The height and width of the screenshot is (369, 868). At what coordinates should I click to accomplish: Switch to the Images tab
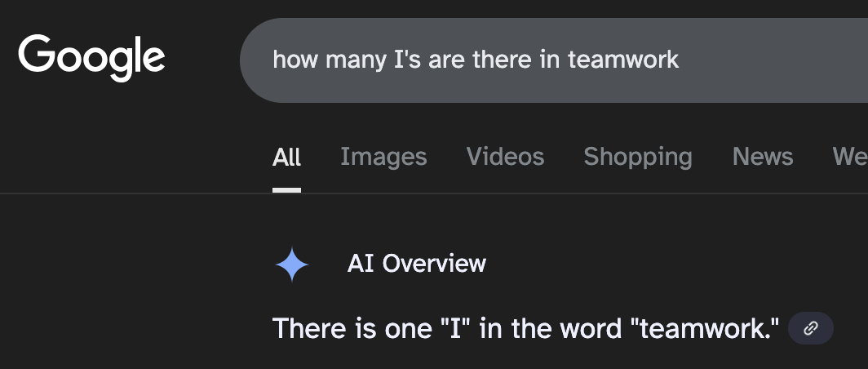click(x=383, y=157)
